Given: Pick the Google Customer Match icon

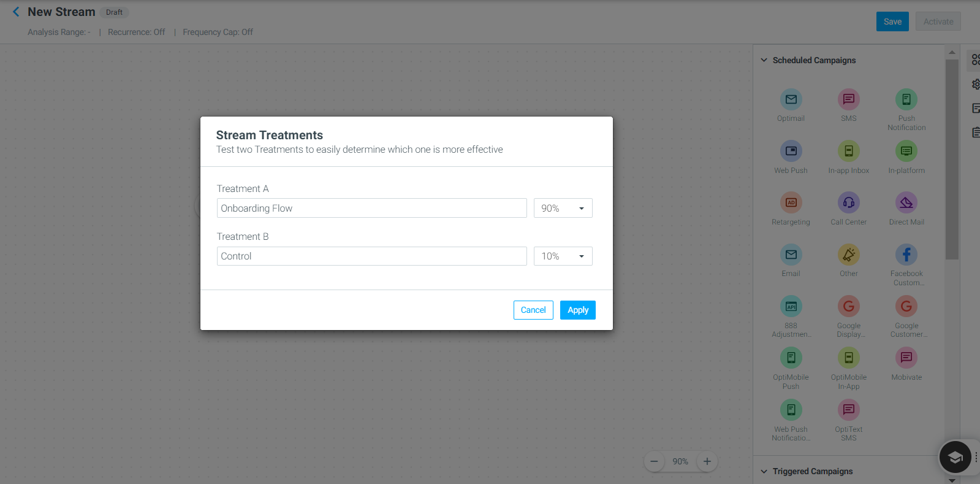Looking at the screenshot, I should [x=906, y=306].
